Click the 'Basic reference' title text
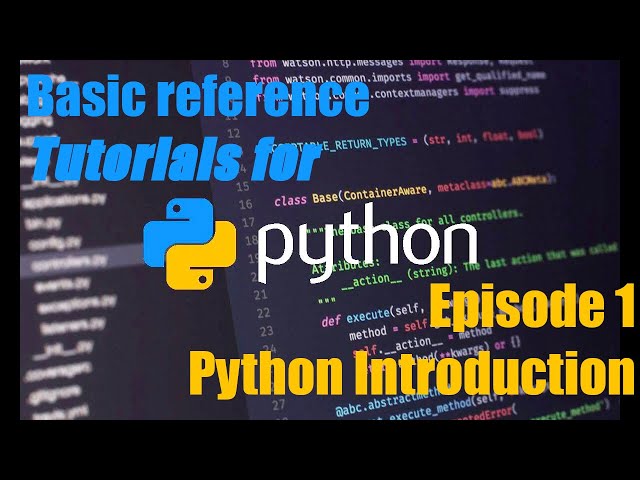Screen dimensions: 640x480 [199, 96]
